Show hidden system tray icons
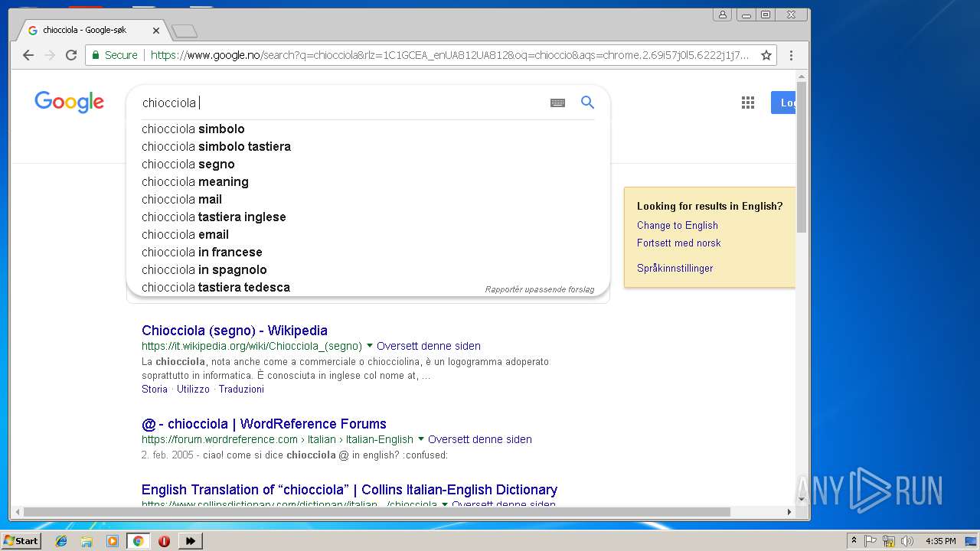Screen dimensions: 980x551 [x=854, y=541]
